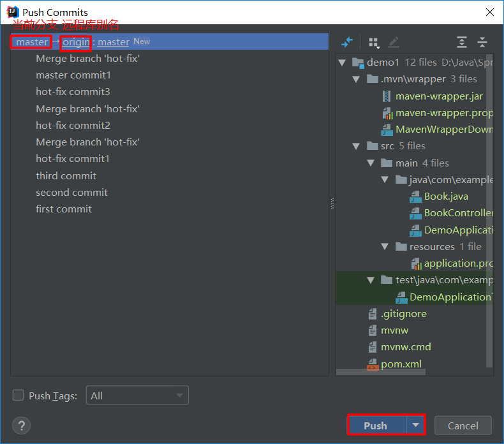The width and height of the screenshot is (504, 444).
Task: Collapse the demo1 root node
Action: click(x=342, y=63)
